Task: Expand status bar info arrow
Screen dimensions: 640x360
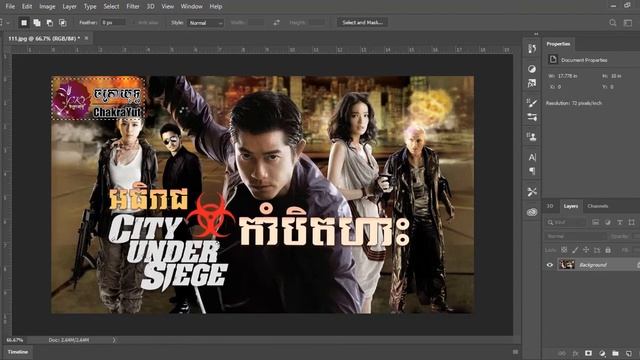Action: [x=114, y=340]
